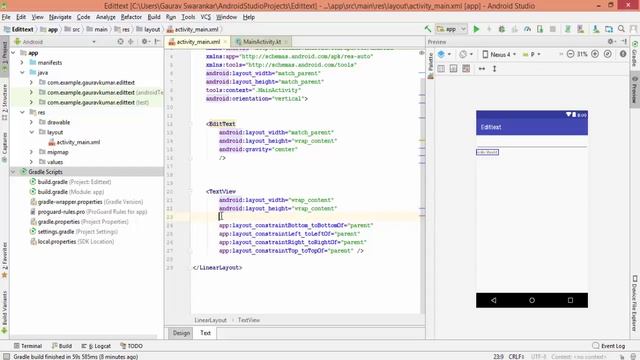640x360 pixels.
Task: Open Project panel settings gear
Action: 144,42
